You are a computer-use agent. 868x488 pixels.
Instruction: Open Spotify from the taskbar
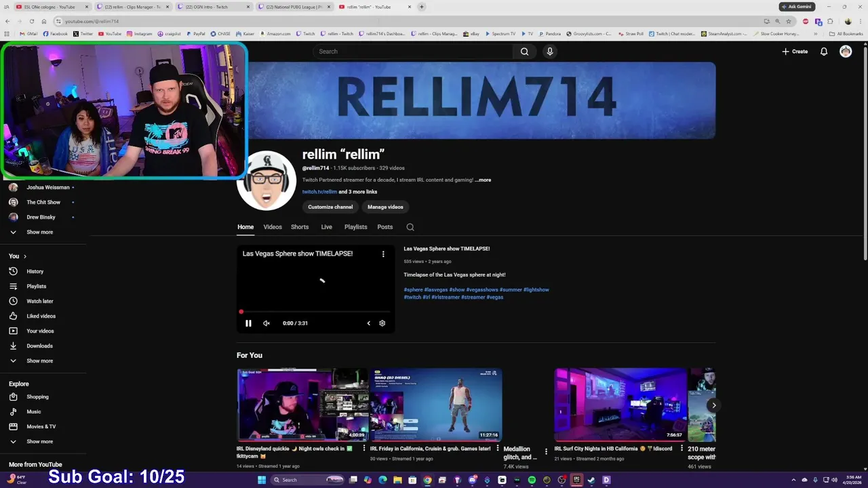pyautogui.click(x=532, y=480)
